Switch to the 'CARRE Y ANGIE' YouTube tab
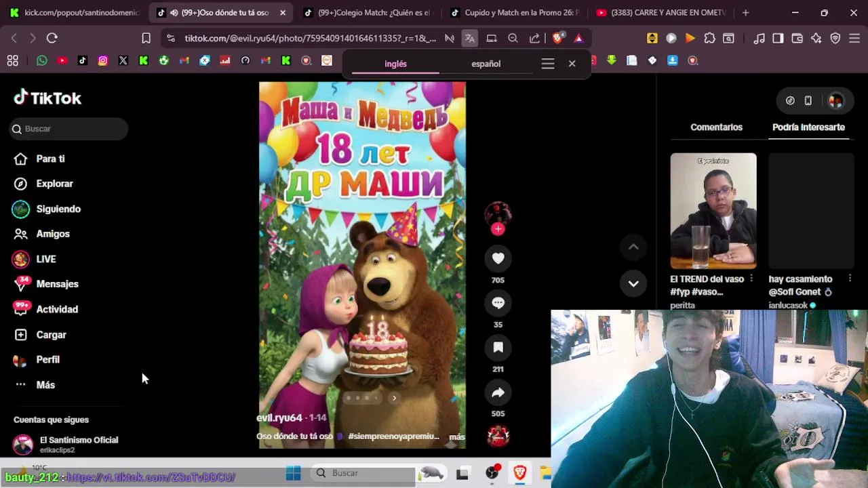The image size is (868, 488). [661, 12]
